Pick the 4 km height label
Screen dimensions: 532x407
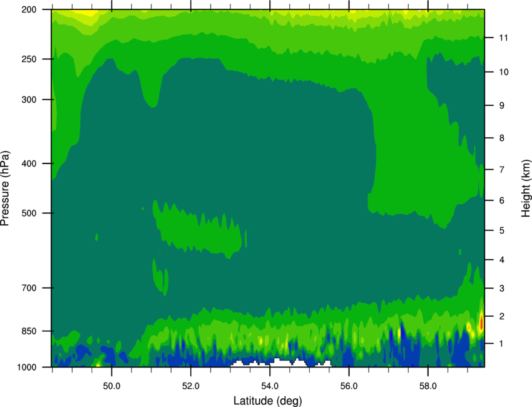(502, 260)
